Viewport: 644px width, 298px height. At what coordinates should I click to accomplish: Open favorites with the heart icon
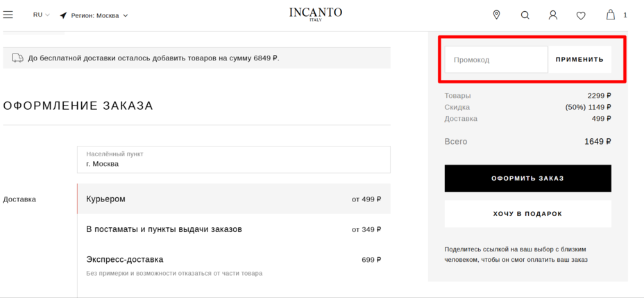pos(580,15)
